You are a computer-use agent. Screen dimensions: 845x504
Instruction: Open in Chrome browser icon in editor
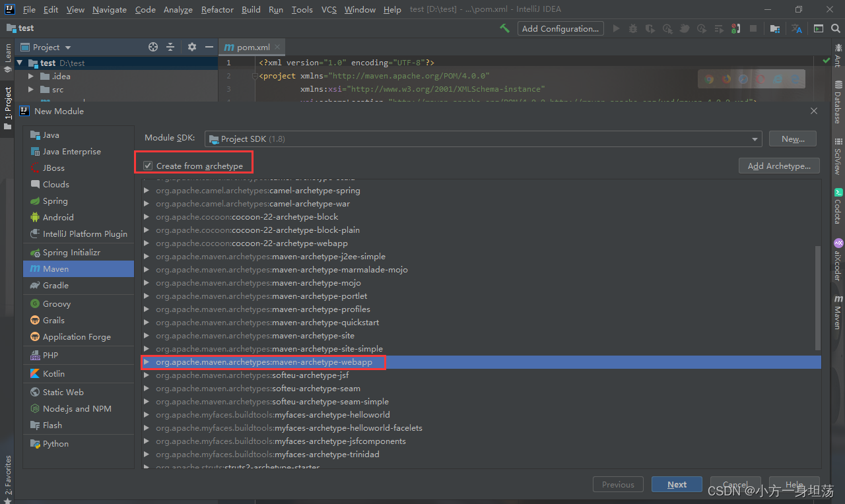pyautogui.click(x=709, y=79)
